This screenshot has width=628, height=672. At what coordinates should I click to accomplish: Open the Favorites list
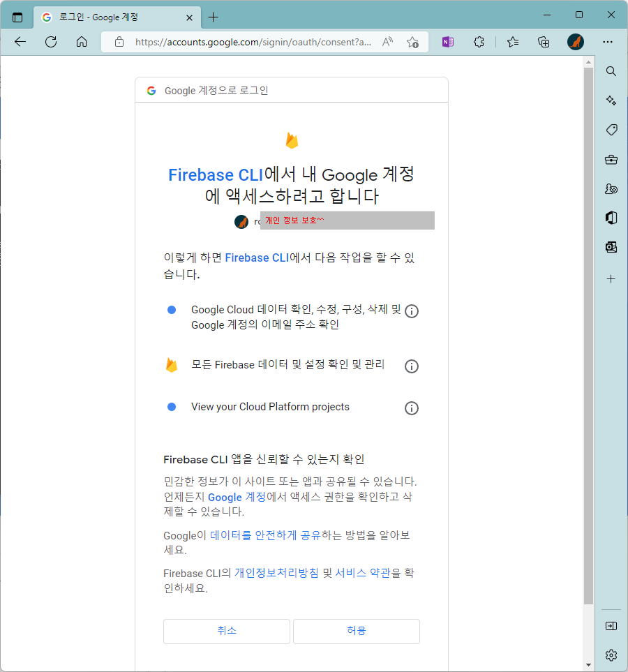513,42
